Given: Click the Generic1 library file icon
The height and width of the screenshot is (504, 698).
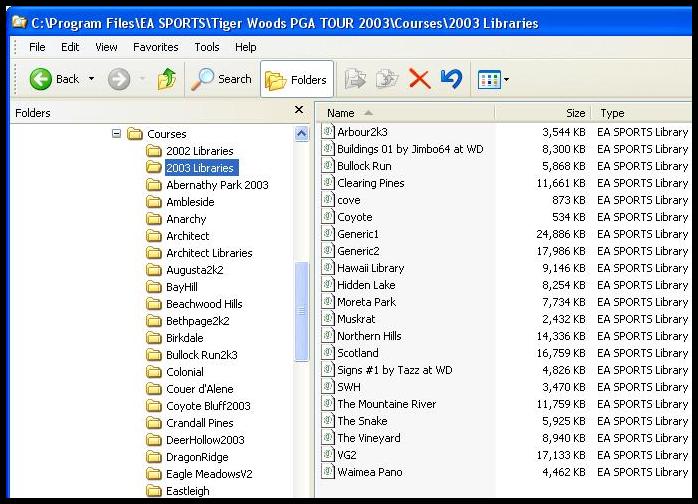Looking at the screenshot, I should (328, 234).
